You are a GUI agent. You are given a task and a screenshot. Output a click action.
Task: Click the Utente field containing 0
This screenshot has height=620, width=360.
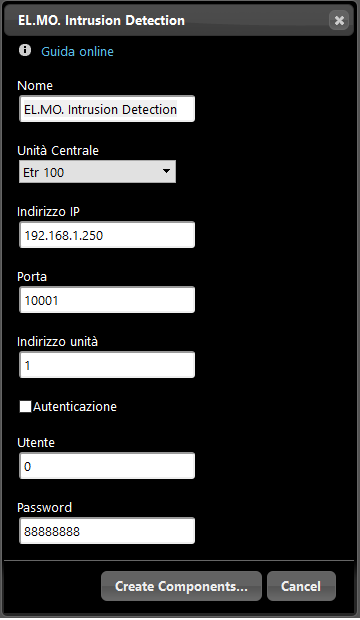(x=107, y=466)
